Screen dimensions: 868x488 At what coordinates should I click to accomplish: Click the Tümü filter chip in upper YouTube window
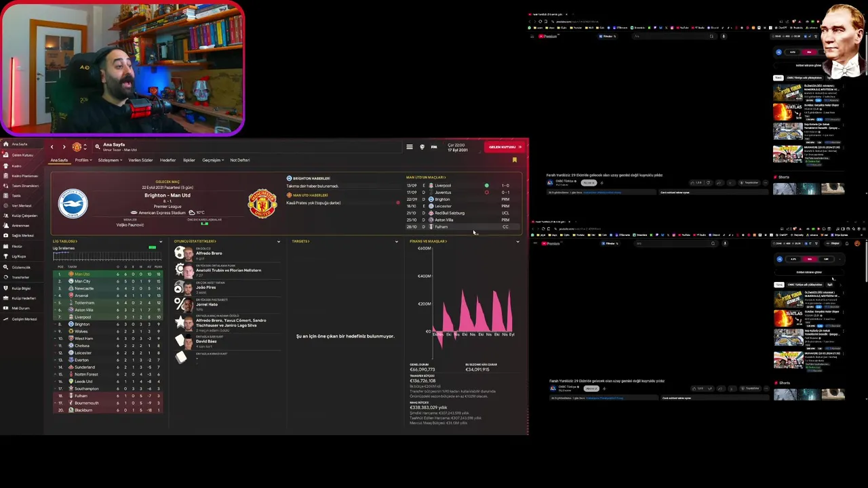click(x=778, y=78)
